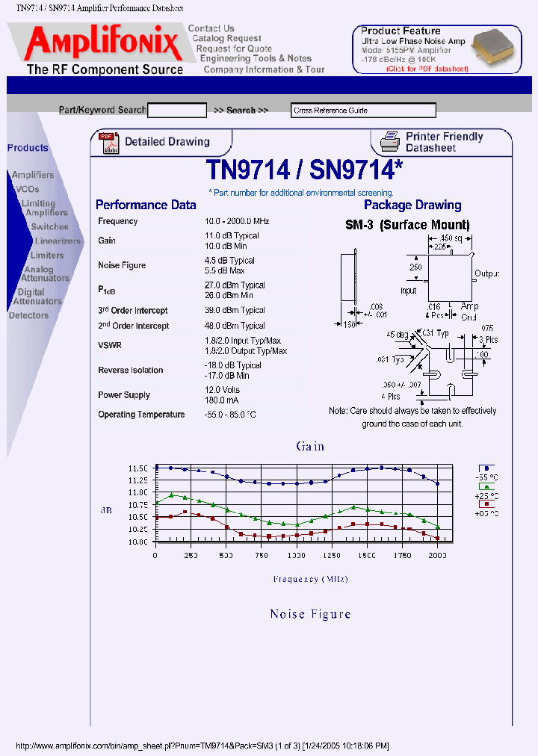
Task: Select Analog Attenuators in the sidebar
Action: (45, 274)
